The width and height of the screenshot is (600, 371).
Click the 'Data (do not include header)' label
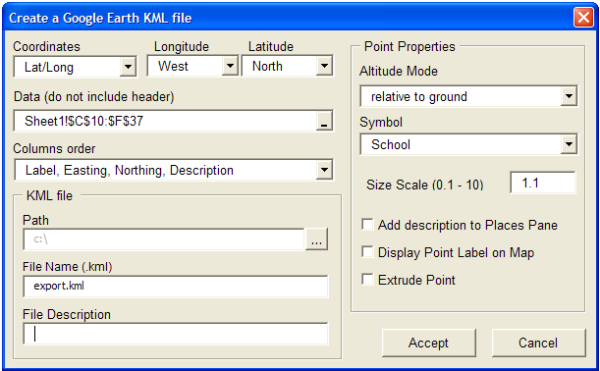(94, 96)
